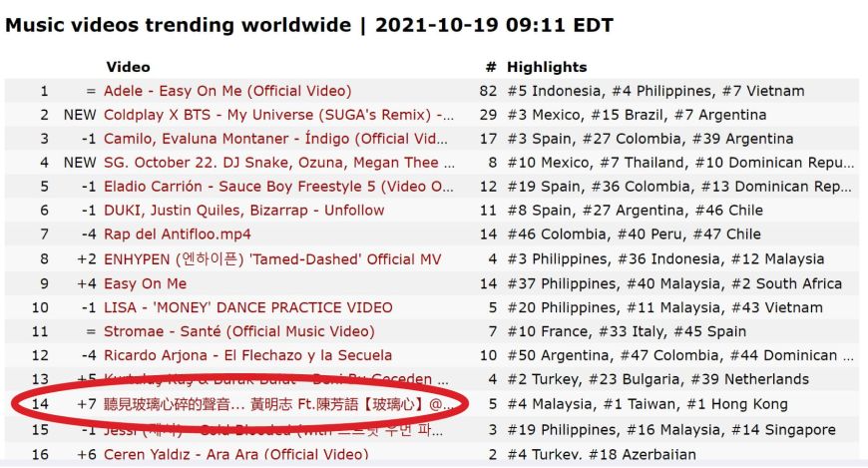Open SG. October 22. DJ Snake, Ozuna link
Screen dimensions: 868x468
pos(279,163)
